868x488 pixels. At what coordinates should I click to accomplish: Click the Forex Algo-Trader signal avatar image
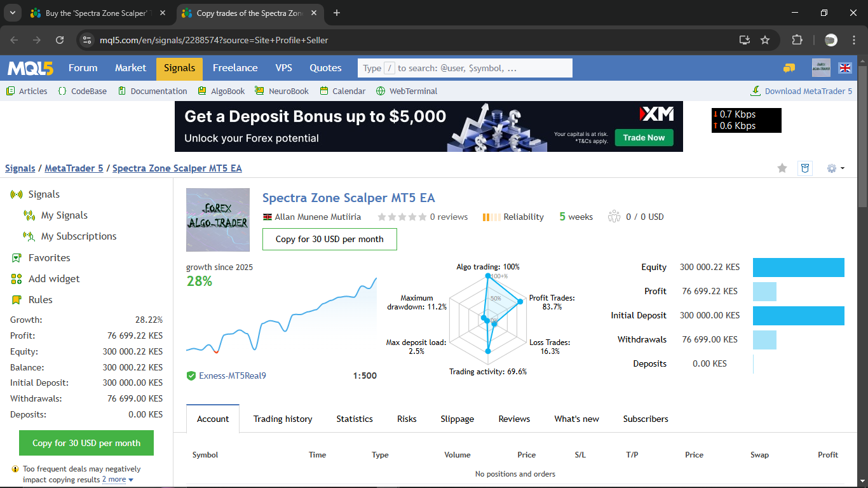pyautogui.click(x=218, y=220)
